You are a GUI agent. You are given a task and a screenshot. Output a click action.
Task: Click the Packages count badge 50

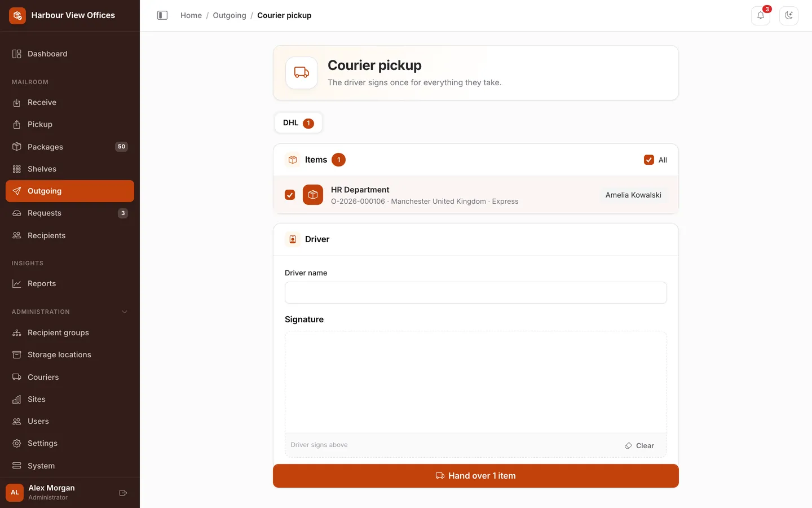(x=121, y=147)
